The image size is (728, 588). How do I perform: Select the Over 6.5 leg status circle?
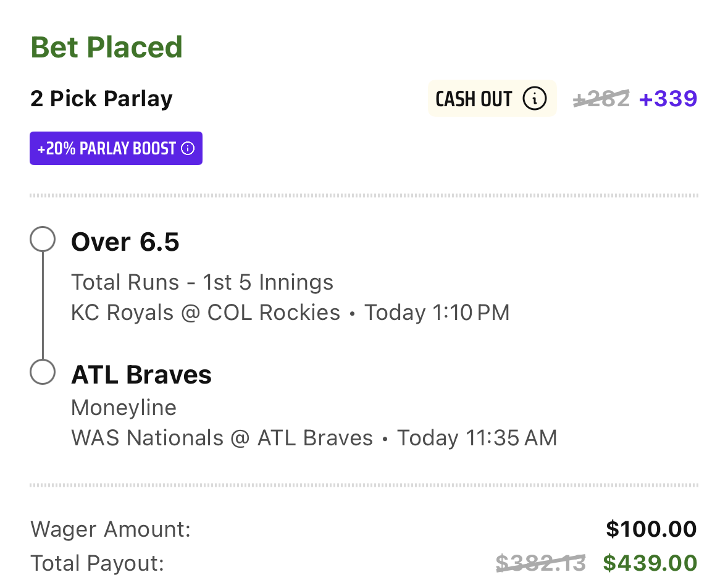click(x=43, y=239)
